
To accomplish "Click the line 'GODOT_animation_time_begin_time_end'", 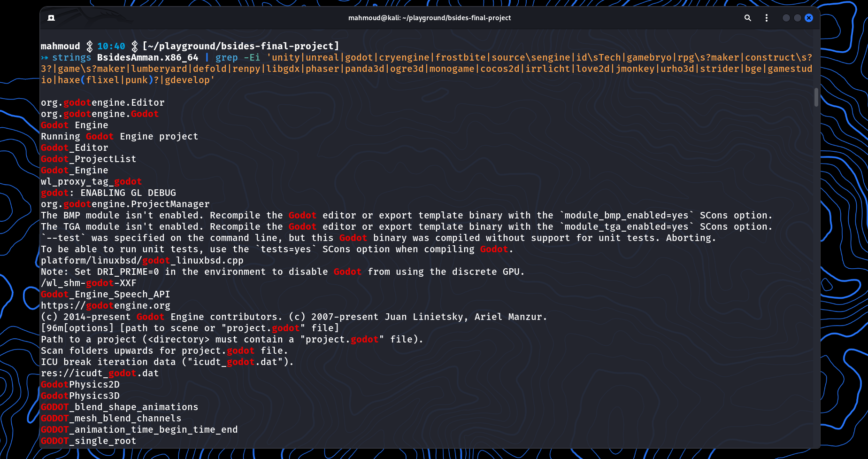I will point(139,429).
